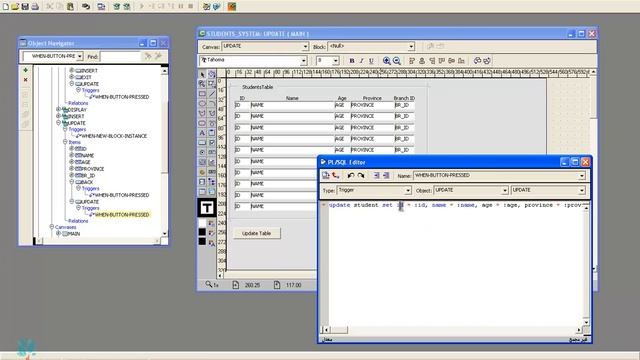
Task: Open a form via the folder icon
Action: pos(16,7)
